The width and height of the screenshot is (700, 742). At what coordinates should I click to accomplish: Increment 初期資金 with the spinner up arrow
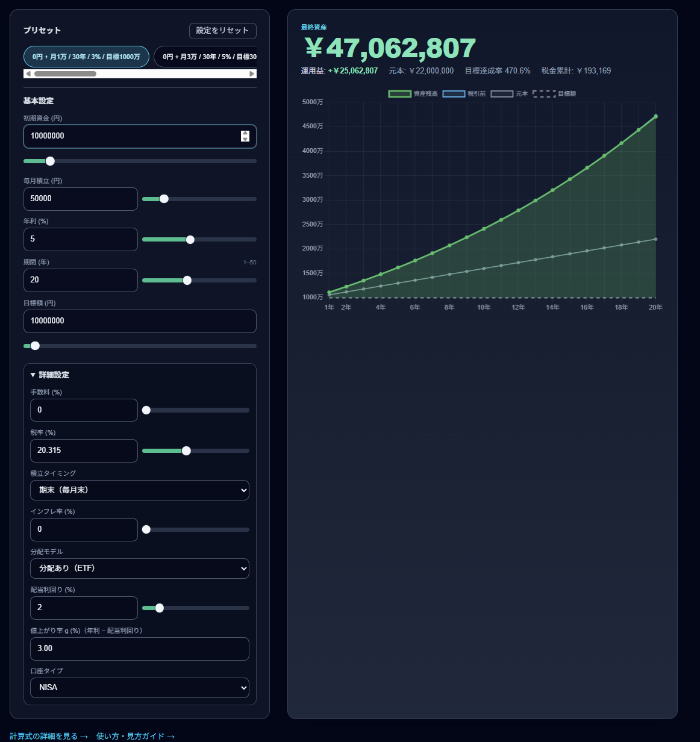[x=245, y=133]
